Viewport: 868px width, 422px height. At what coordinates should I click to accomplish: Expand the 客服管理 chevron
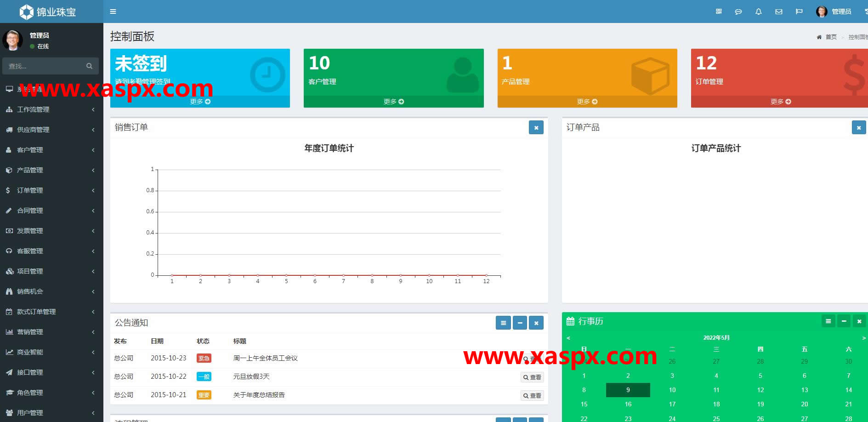coord(93,251)
